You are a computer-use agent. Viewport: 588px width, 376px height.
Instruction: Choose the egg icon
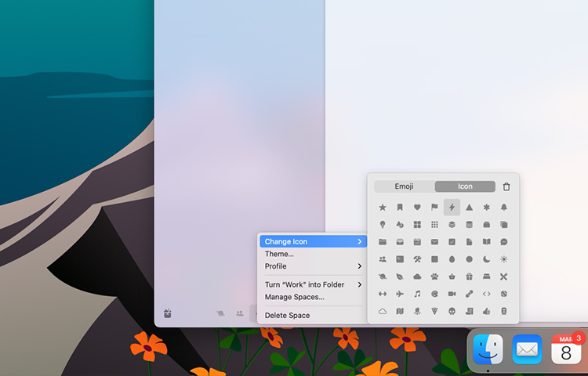tap(452, 259)
